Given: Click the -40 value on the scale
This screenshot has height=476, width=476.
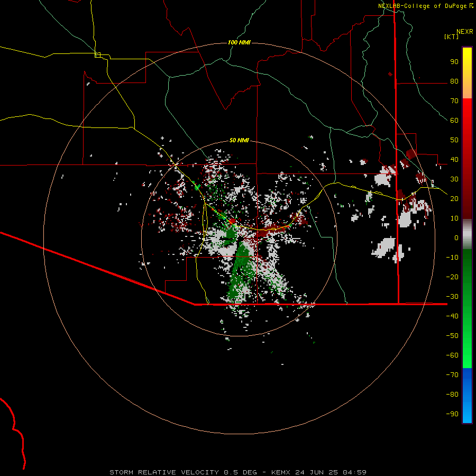Looking at the screenshot, I should coord(452,316).
